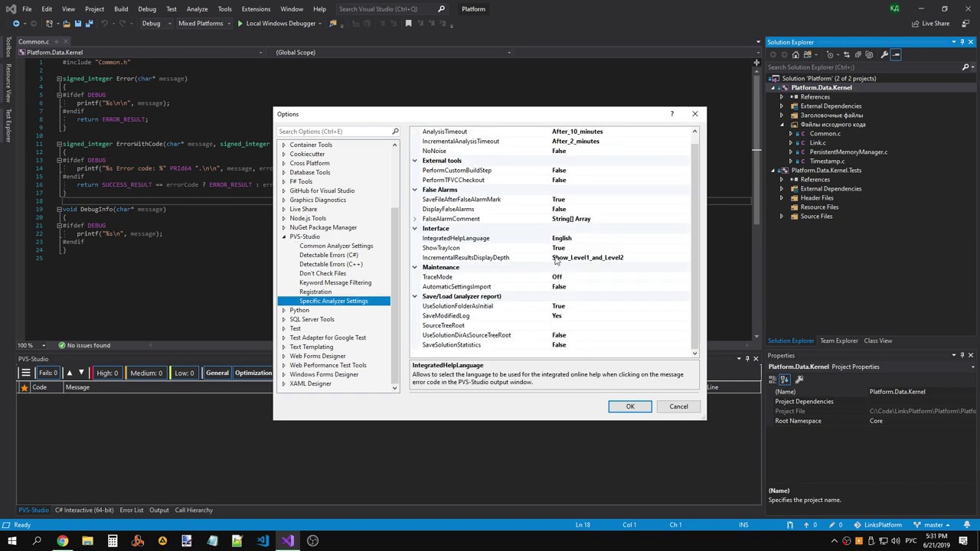This screenshot has width=980, height=551.
Task: Select the Registration item in the Options tree
Action: click(x=315, y=292)
